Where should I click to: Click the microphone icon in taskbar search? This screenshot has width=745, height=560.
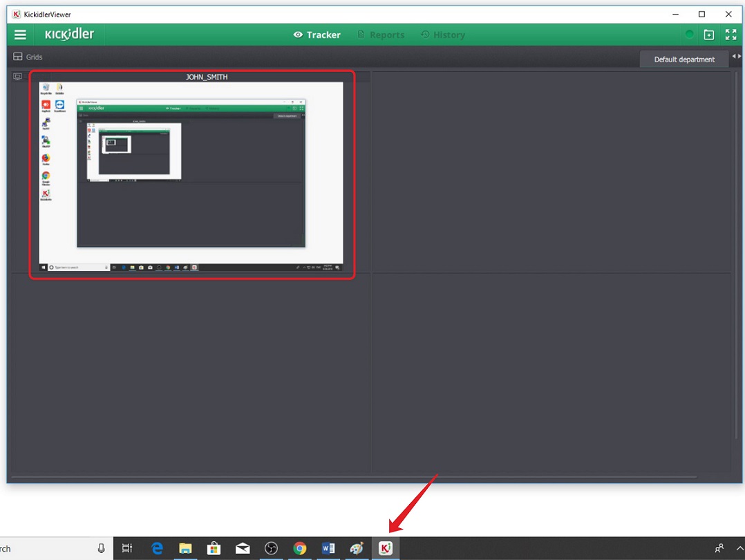tap(101, 548)
